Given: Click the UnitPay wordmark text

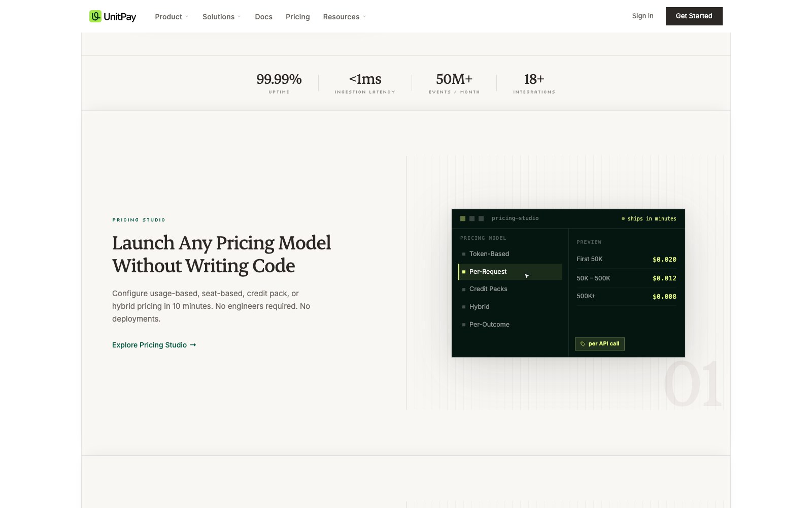Looking at the screenshot, I should pyautogui.click(x=120, y=17).
